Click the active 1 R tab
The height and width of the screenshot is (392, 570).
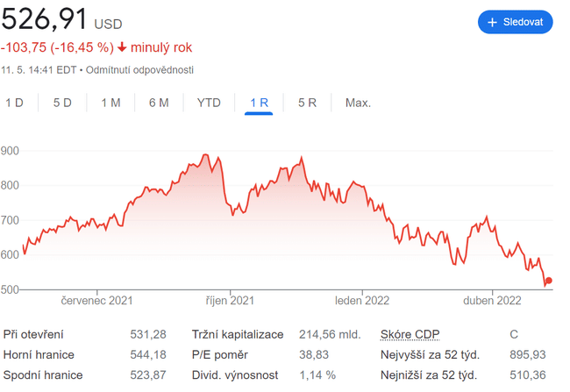coord(259,103)
